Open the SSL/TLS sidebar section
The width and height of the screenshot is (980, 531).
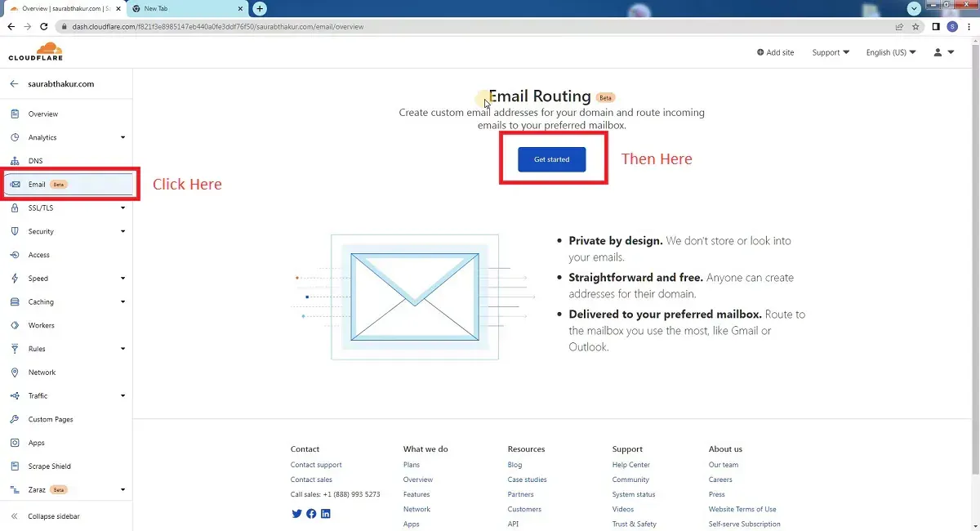tap(66, 207)
